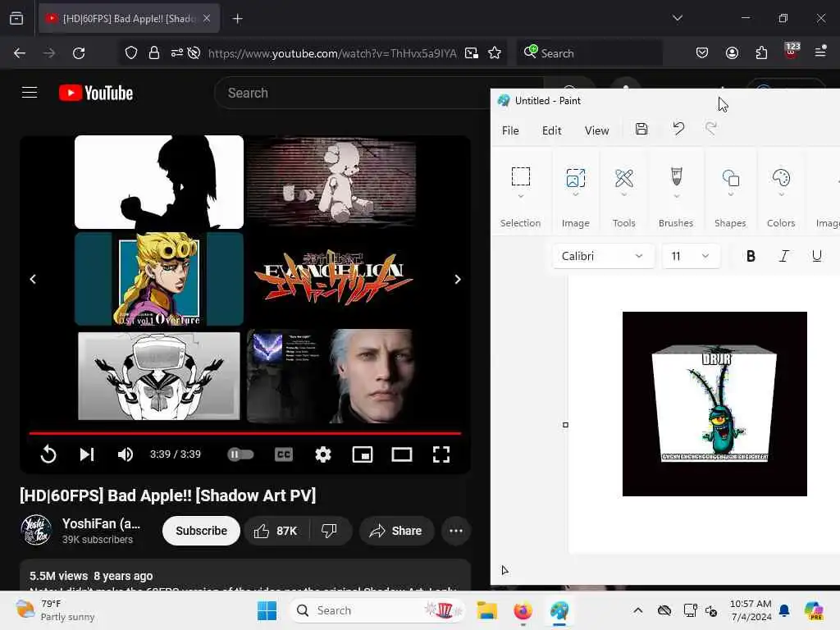Open the Giorno Overture suggested video thumbnail

click(x=159, y=279)
